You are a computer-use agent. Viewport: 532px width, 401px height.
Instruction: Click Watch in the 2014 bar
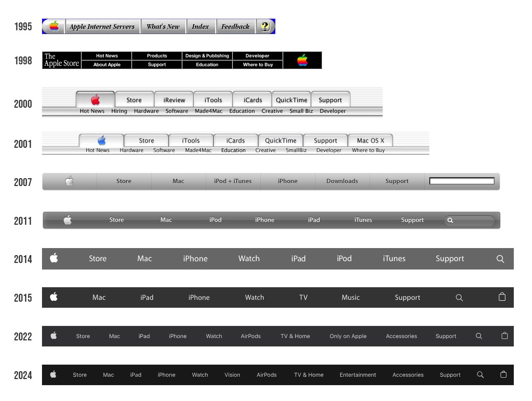pos(249,258)
